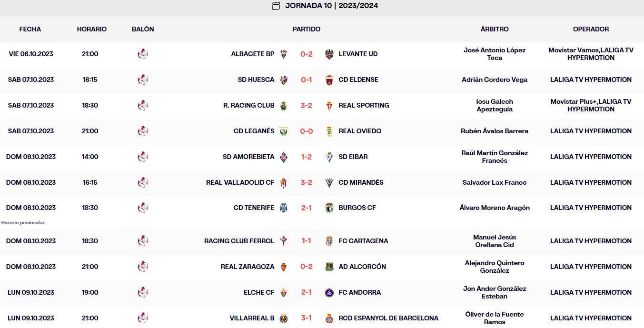Click the HORARIO column header
Screen dimensions: 644x328
click(91, 29)
